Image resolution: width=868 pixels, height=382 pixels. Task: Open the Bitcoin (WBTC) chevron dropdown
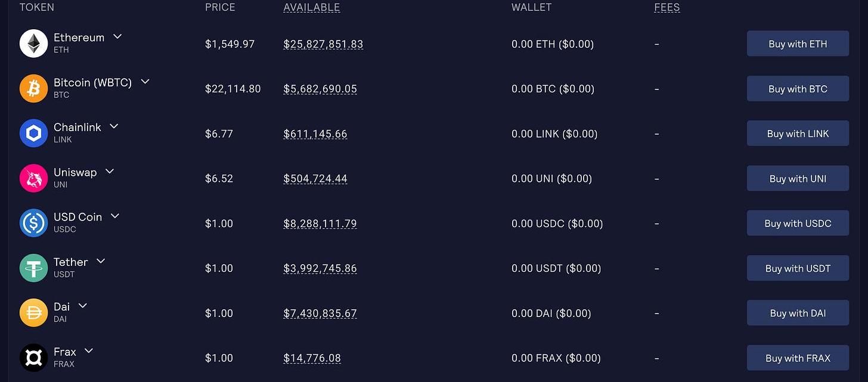pos(145,82)
